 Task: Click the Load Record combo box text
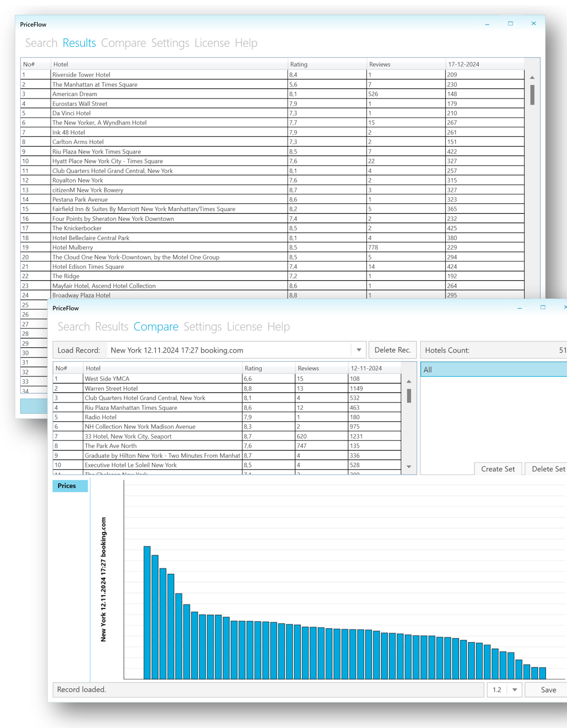tap(177, 350)
